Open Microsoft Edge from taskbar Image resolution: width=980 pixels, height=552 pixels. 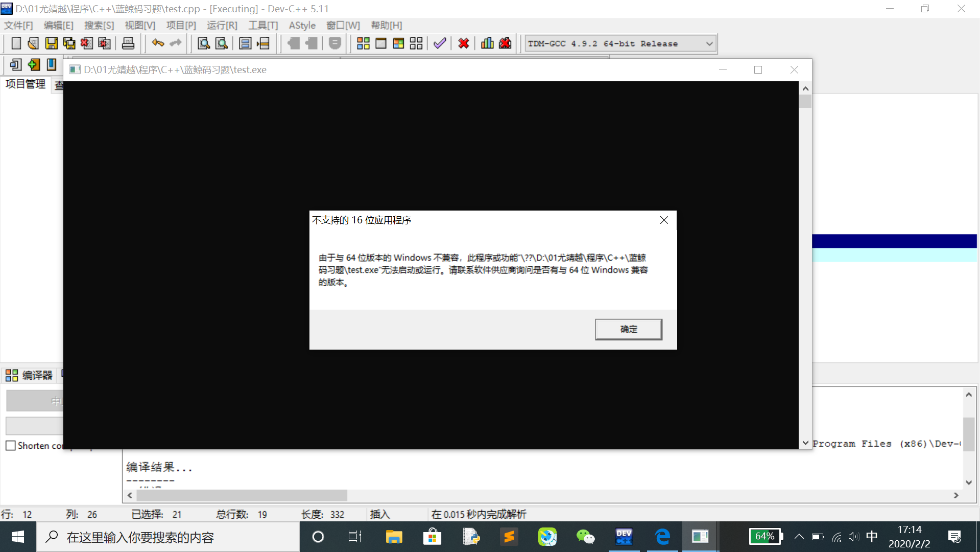(x=662, y=537)
